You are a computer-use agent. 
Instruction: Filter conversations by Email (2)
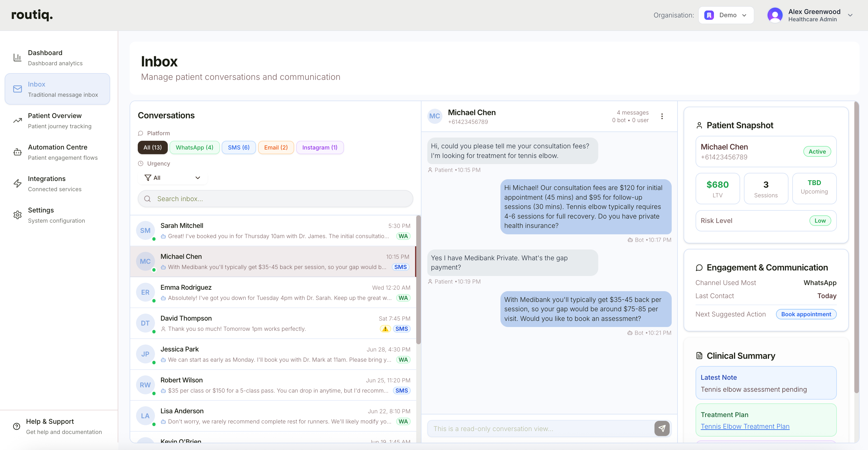(276, 147)
